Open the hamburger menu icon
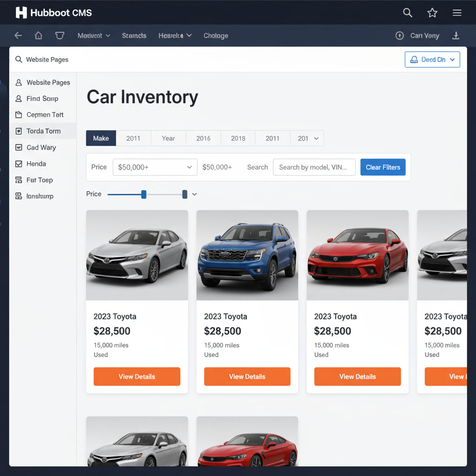Image resolution: width=476 pixels, height=476 pixels. pyautogui.click(x=457, y=13)
